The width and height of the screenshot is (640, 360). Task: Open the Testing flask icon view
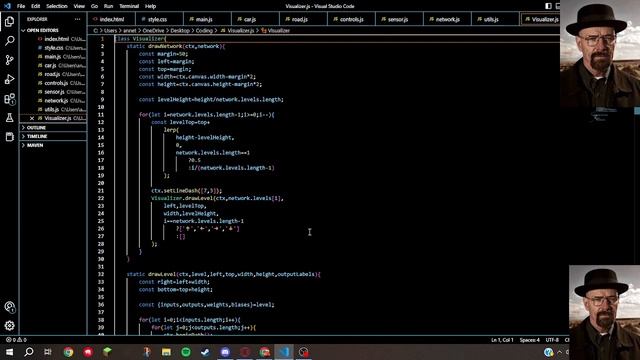tap(9, 118)
